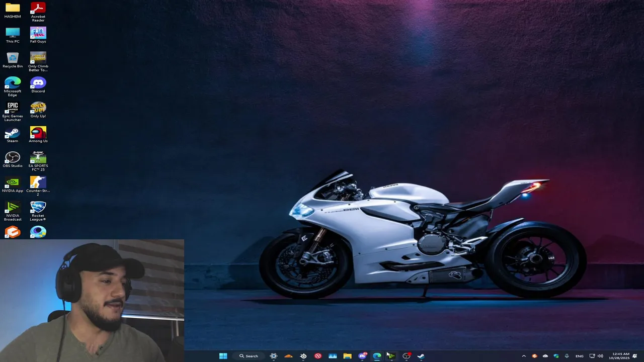
Task: Select the Discord desktop shortcut
Action: coord(38,85)
